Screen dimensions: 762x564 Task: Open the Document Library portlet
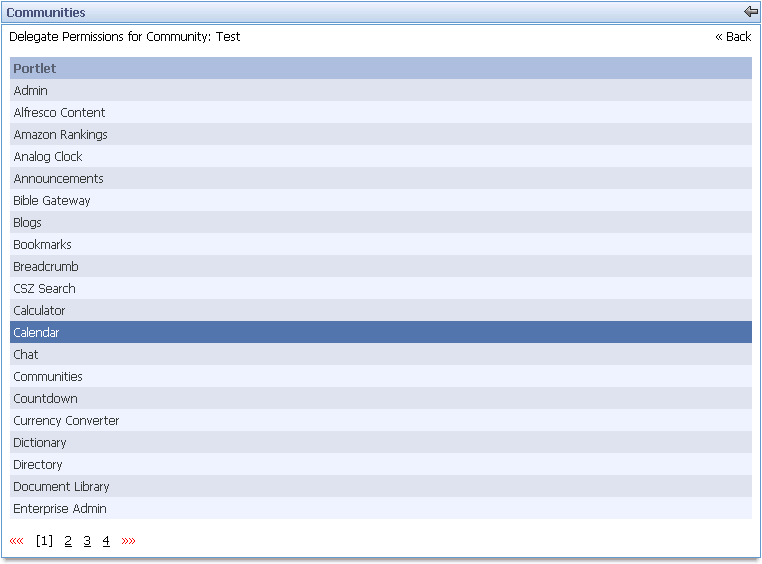click(x=61, y=487)
